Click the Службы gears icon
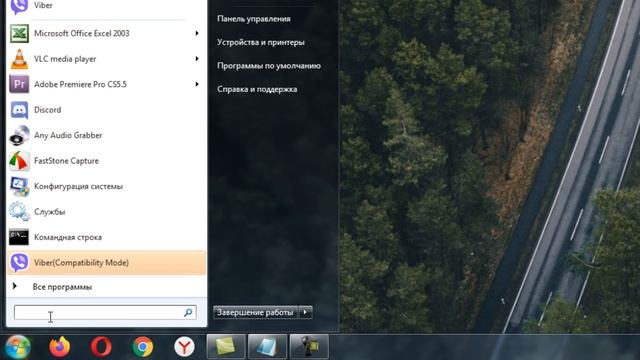The width and height of the screenshot is (640, 360). (19, 212)
